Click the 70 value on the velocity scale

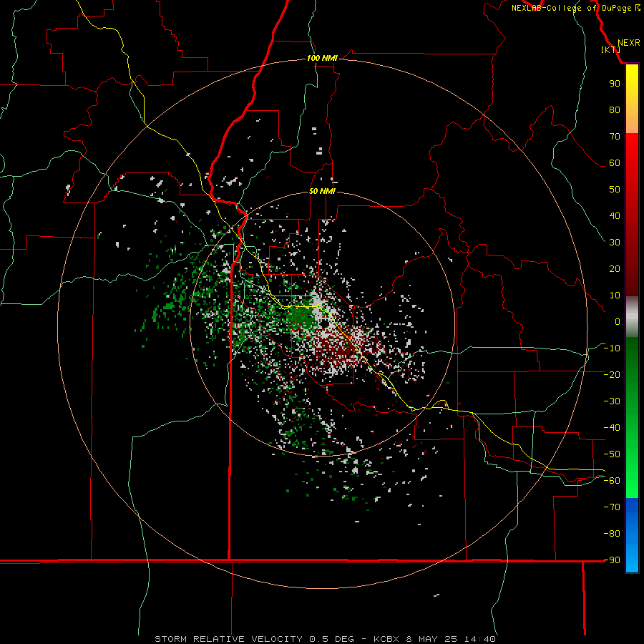pos(615,137)
